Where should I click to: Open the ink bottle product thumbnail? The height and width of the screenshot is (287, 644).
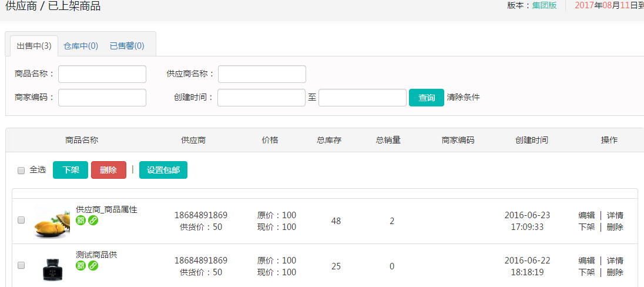point(52,266)
